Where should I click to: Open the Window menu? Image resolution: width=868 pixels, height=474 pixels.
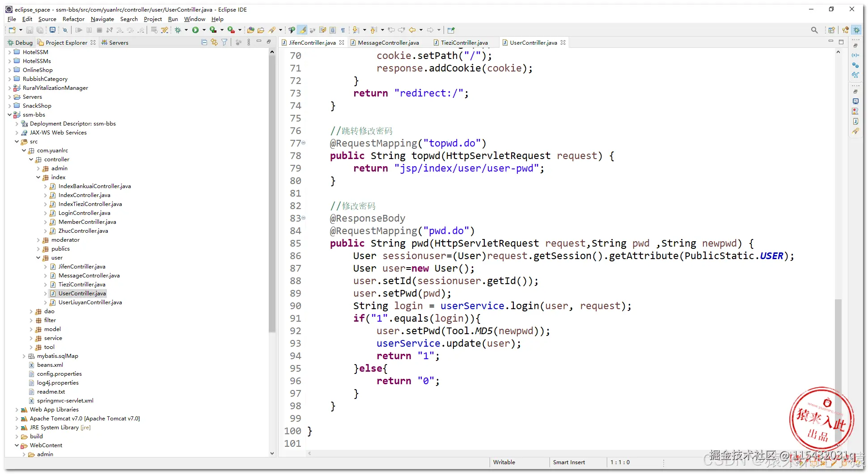tap(195, 19)
